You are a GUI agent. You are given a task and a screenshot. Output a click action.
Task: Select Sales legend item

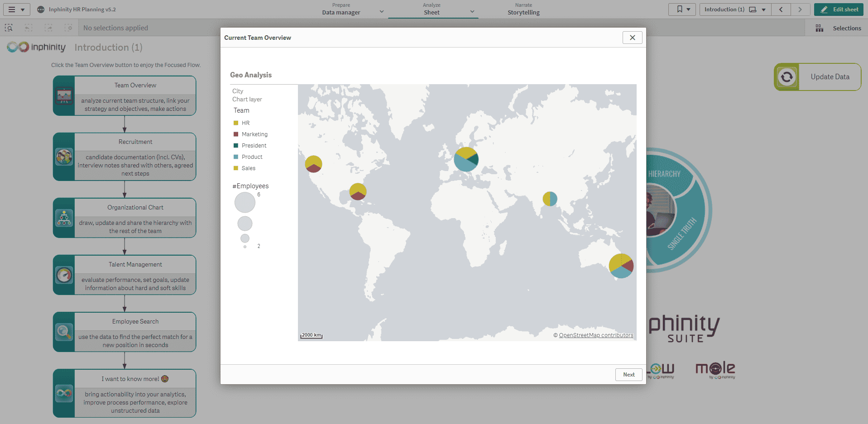point(245,168)
